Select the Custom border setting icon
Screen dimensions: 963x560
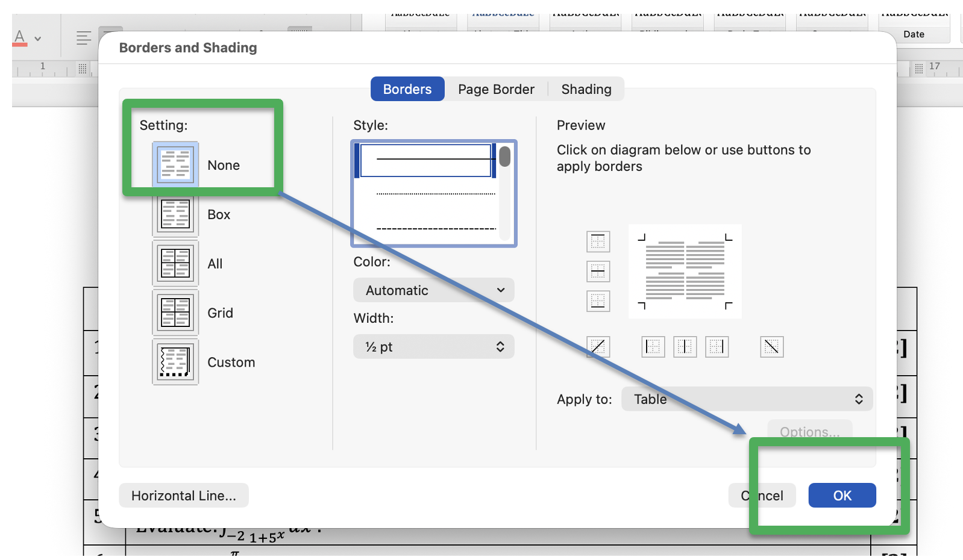click(175, 362)
